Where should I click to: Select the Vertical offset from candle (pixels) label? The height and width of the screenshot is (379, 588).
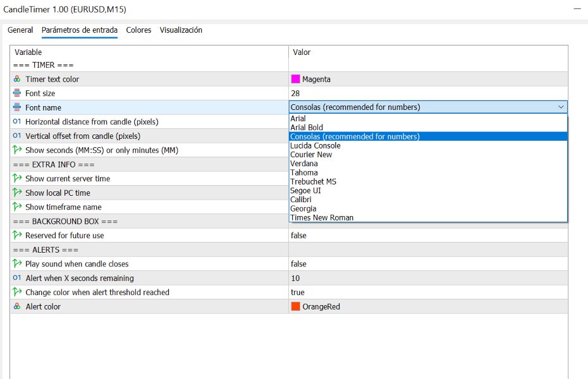pyautogui.click(x=83, y=136)
